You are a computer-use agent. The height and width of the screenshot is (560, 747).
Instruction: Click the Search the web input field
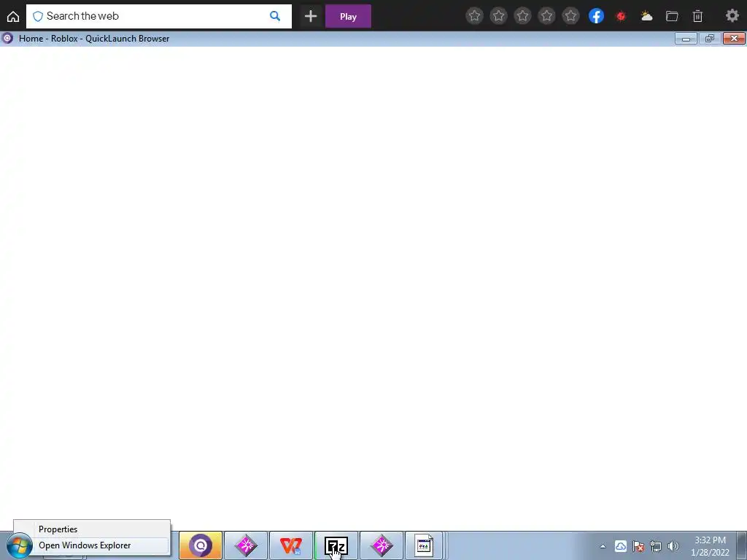coord(158,16)
